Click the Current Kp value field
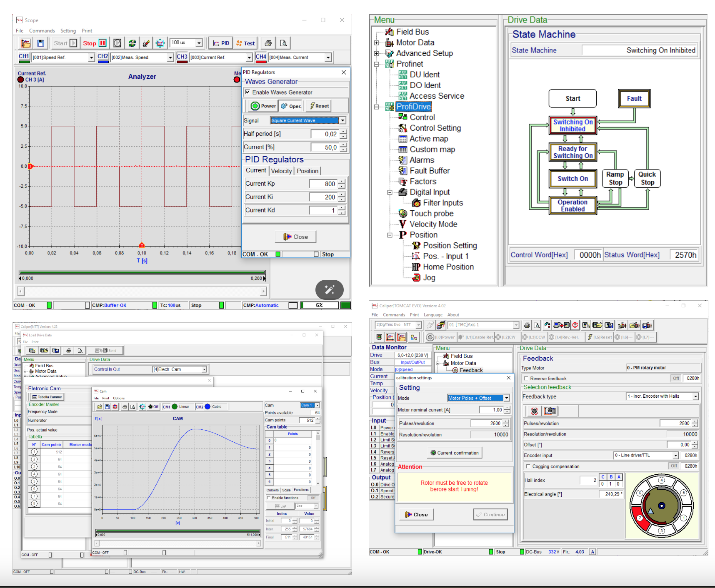The width and height of the screenshot is (715, 588). (x=323, y=184)
